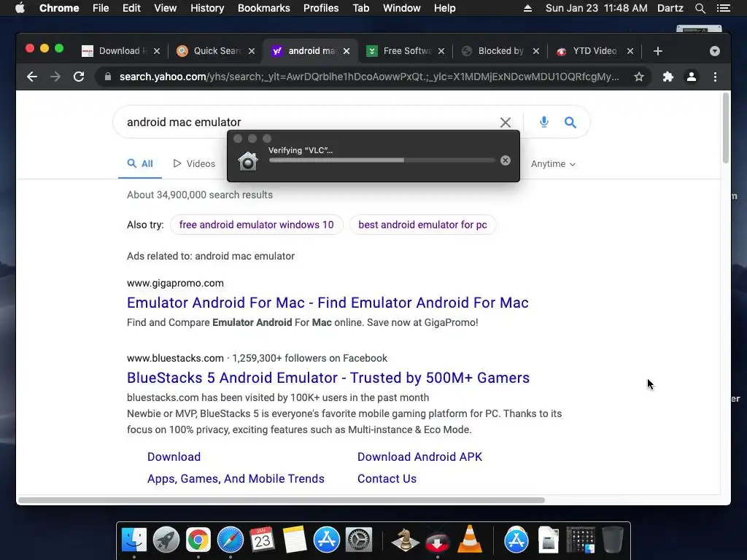Viewport: 747px width, 560px height.
Task: Open the apps stack in the Dock
Action: click(580, 540)
